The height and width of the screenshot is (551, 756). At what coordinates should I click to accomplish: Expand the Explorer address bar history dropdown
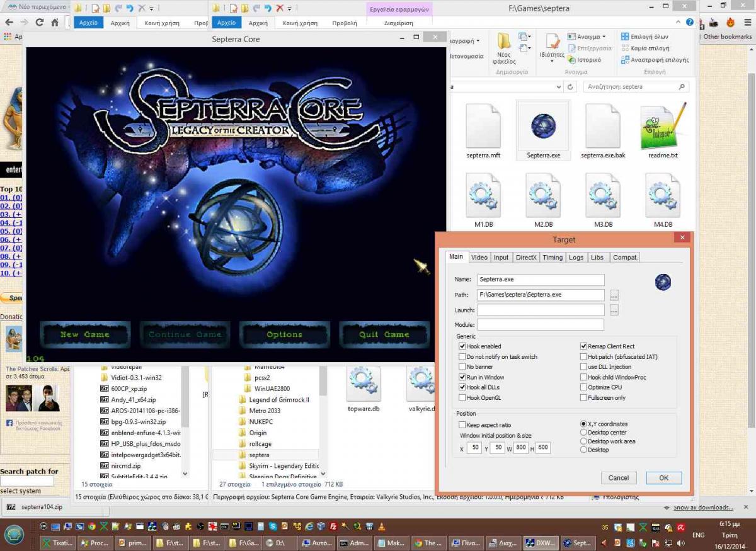point(558,87)
